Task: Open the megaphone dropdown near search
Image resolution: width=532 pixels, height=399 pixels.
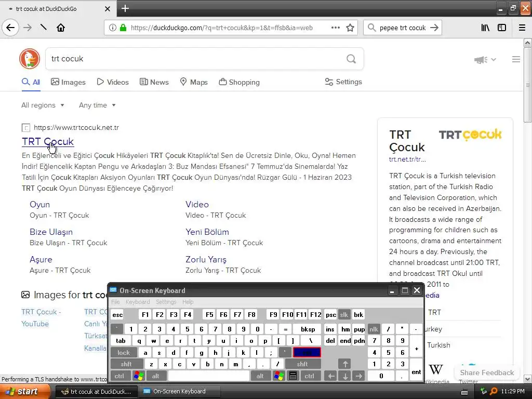Action: tap(485, 60)
